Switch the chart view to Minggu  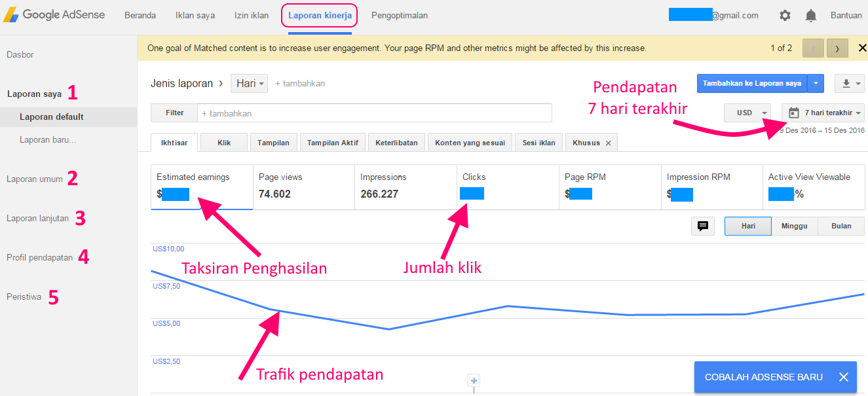pos(795,226)
